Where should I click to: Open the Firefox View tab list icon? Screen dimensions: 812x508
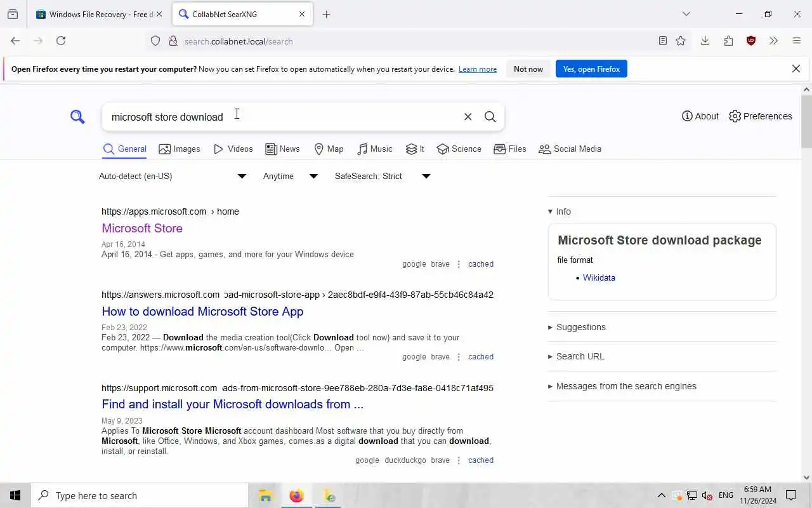(x=13, y=14)
